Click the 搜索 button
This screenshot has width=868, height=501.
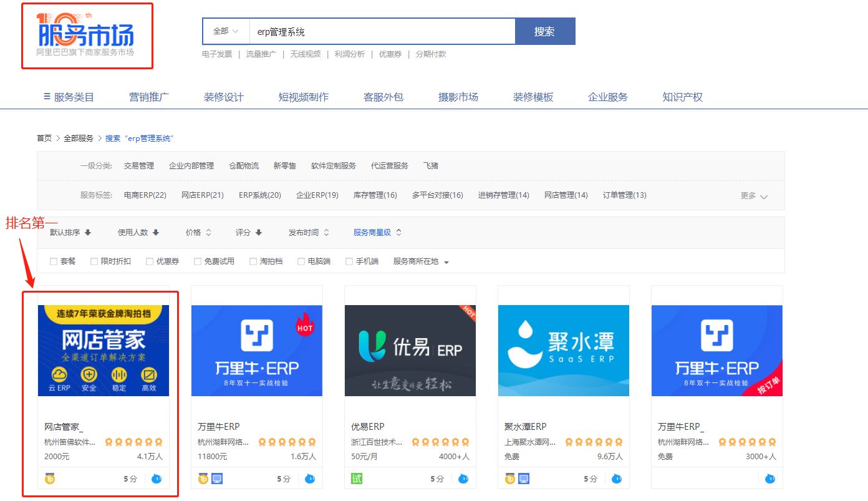click(x=544, y=31)
